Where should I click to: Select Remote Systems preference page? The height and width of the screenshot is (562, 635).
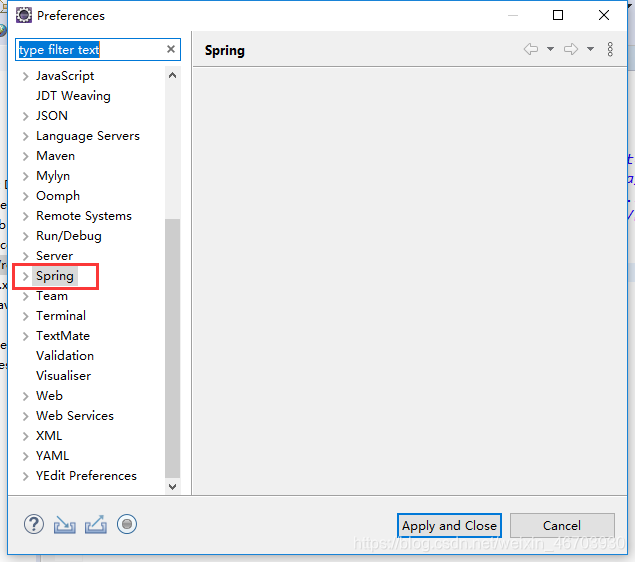84,216
